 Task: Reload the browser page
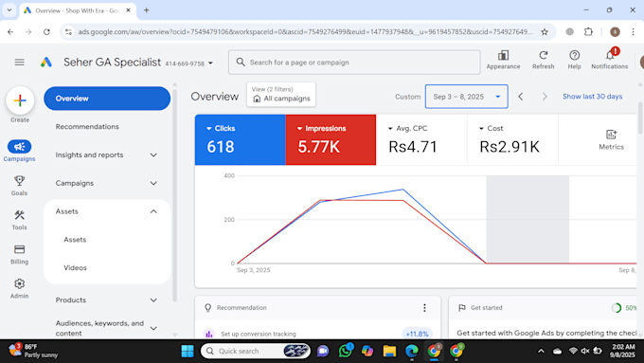click(x=46, y=31)
